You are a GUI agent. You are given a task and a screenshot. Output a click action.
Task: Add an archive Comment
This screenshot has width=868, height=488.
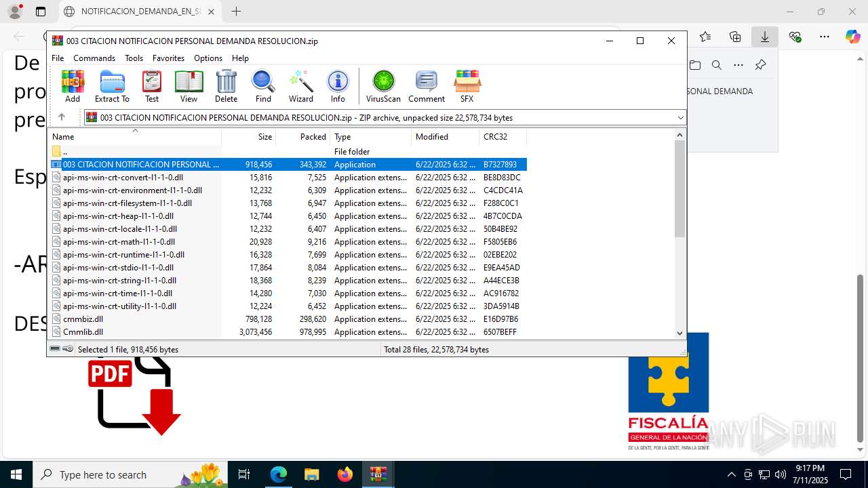point(427,86)
